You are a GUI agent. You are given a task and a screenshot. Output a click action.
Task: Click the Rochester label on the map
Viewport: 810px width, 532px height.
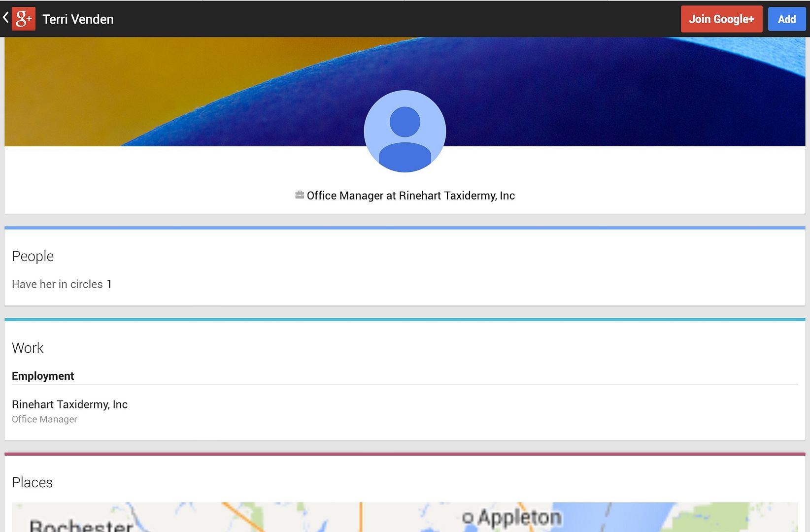81,525
